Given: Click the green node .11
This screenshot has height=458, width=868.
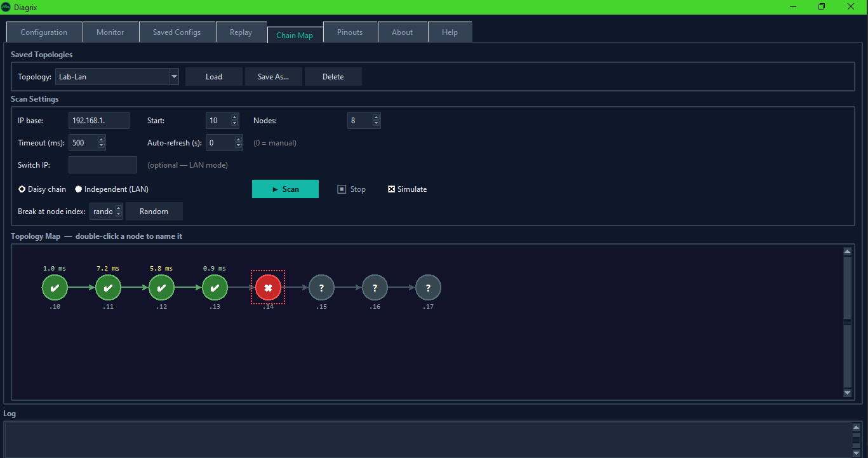Looking at the screenshot, I should (x=108, y=288).
